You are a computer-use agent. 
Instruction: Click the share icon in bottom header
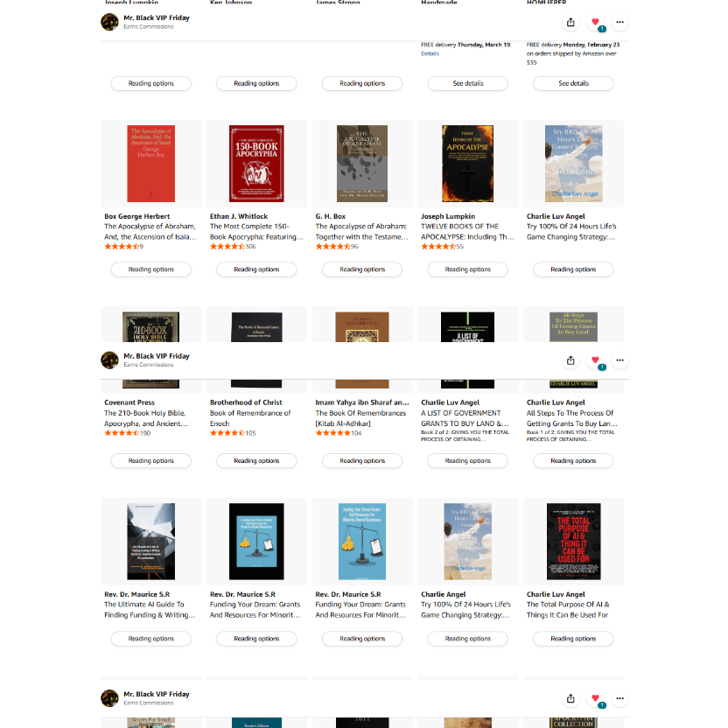coord(570,698)
